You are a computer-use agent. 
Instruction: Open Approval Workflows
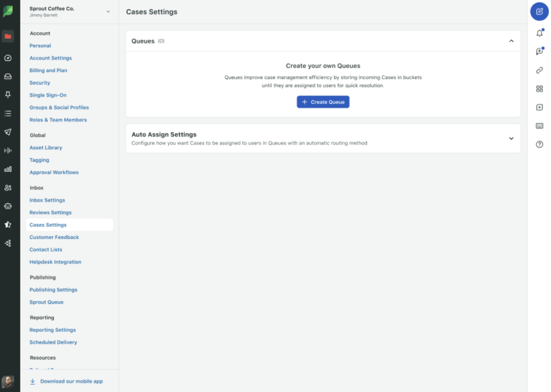[x=54, y=172]
